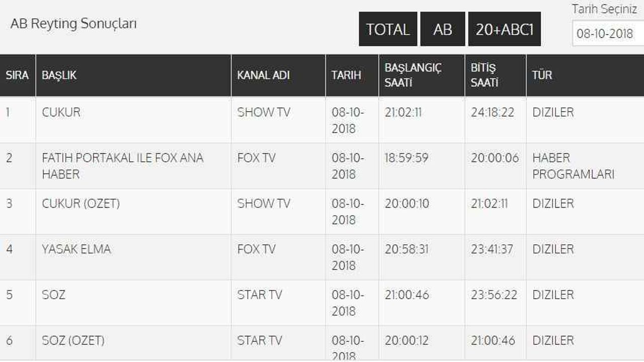
Task: Click the SOZ (OZET) entry
Action: click(73, 340)
